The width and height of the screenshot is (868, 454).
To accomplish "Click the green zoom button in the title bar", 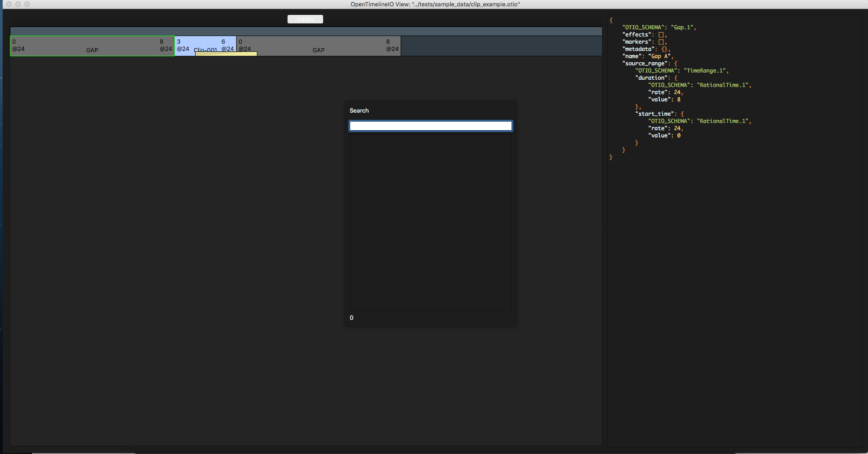I will (27, 4).
